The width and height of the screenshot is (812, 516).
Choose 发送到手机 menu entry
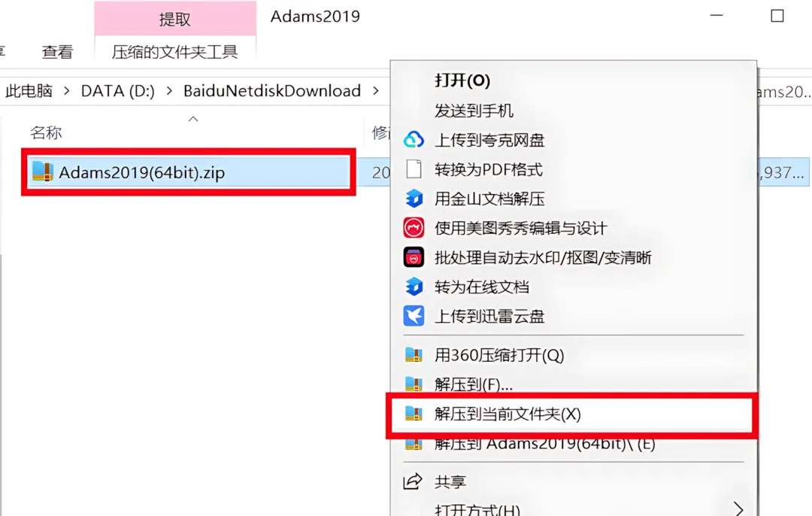474,111
